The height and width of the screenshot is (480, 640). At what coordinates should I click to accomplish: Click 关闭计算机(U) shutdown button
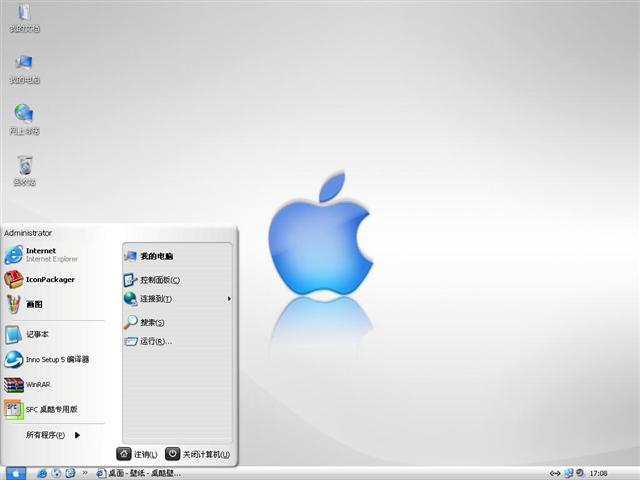click(x=198, y=454)
